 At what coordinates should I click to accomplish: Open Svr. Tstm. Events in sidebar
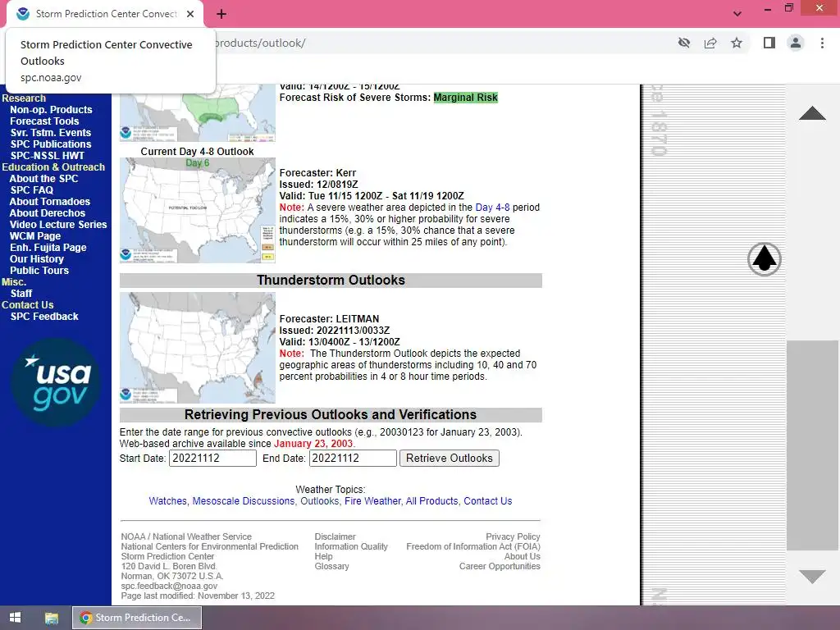coord(50,132)
